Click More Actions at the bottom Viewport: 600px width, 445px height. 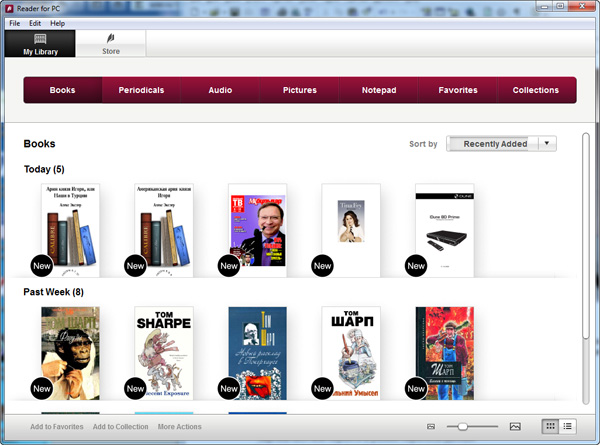(x=179, y=427)
